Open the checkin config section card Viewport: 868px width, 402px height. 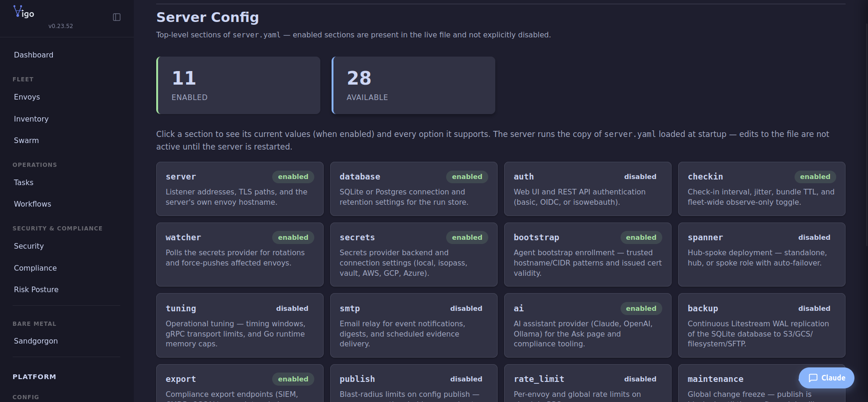tap(762, 189)
